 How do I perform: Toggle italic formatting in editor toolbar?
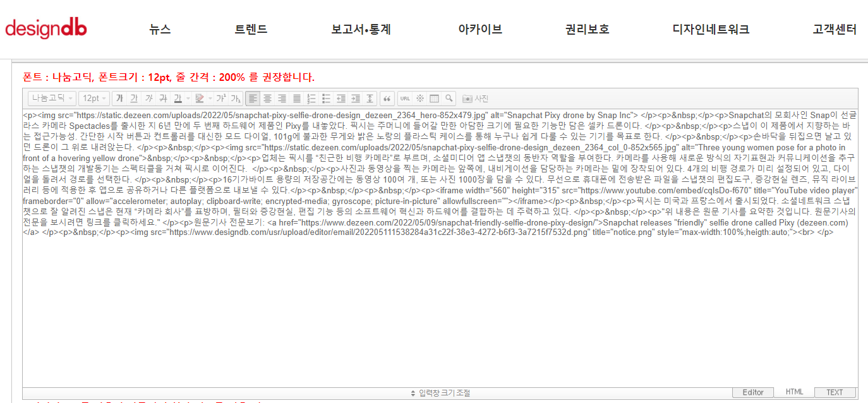click(x=148, y=99)
